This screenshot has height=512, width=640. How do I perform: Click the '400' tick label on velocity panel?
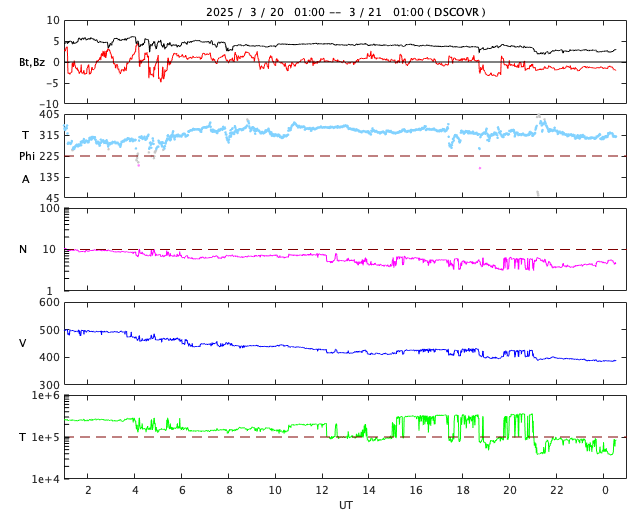(x=49, y=357)
